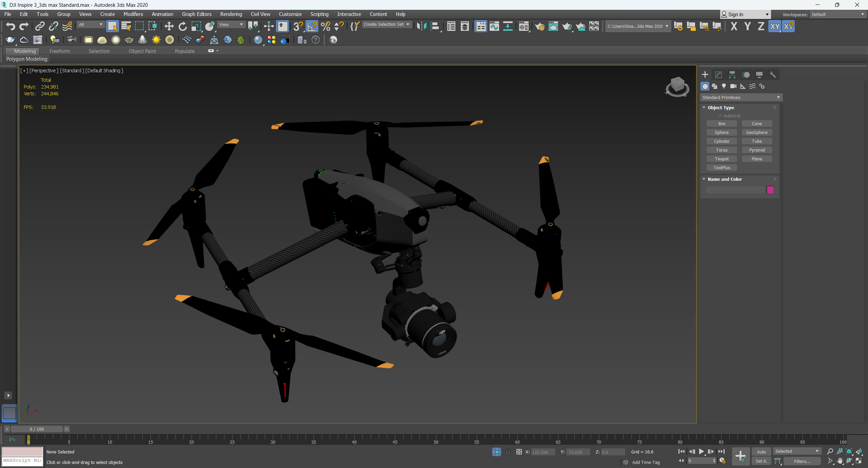
Task: Toggle the Selection Lock padlock
Action: 508,452
